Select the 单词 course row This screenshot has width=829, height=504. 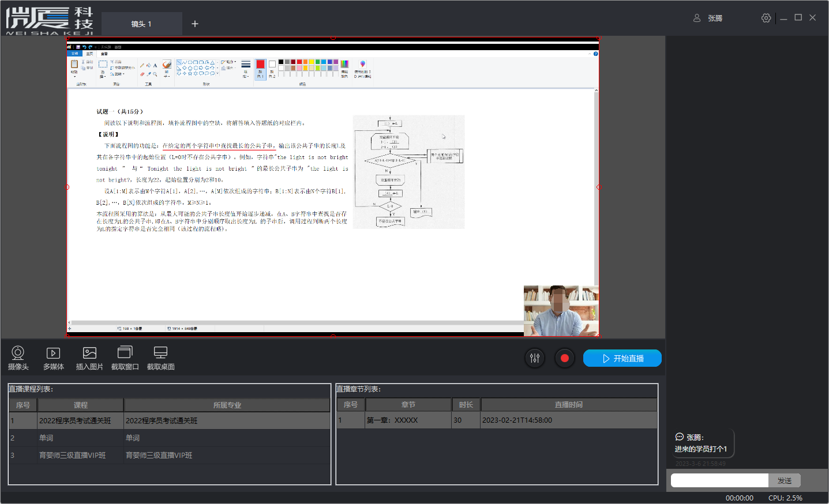(x=46, y=438)
